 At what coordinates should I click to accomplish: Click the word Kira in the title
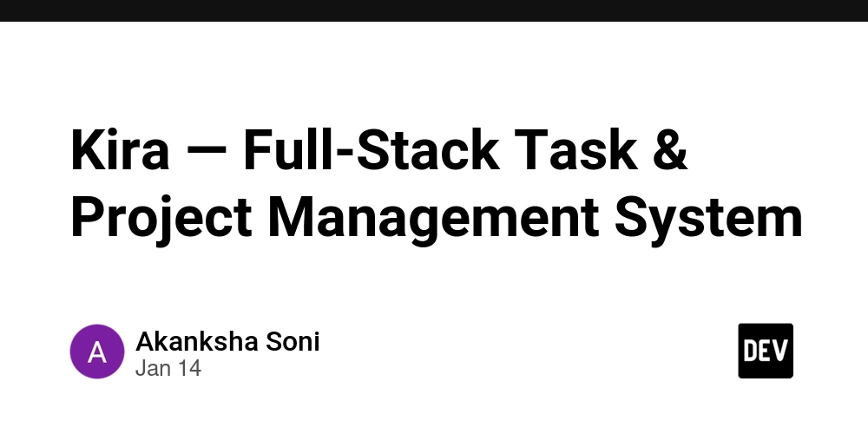click(x=120, y=151)
